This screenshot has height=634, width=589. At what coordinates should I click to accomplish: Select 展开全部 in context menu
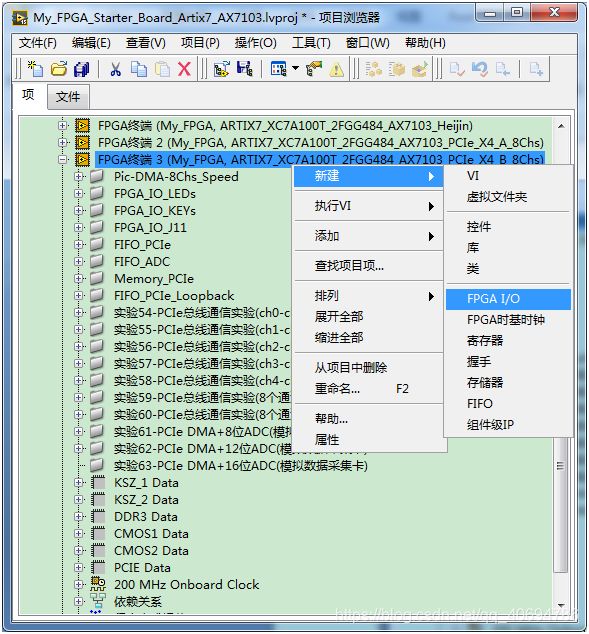tap(369, 316)
